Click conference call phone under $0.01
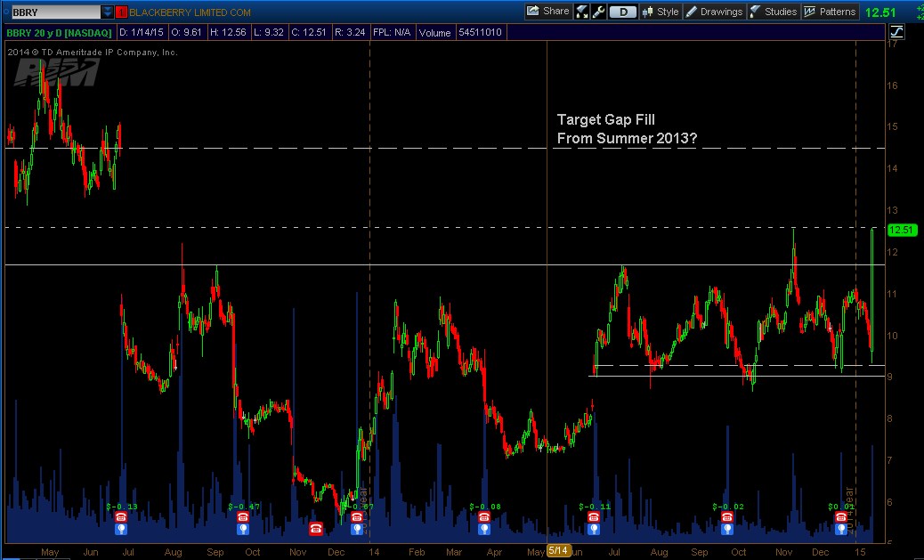The width and height of the screenshot is (924, 560). point(841,517)
